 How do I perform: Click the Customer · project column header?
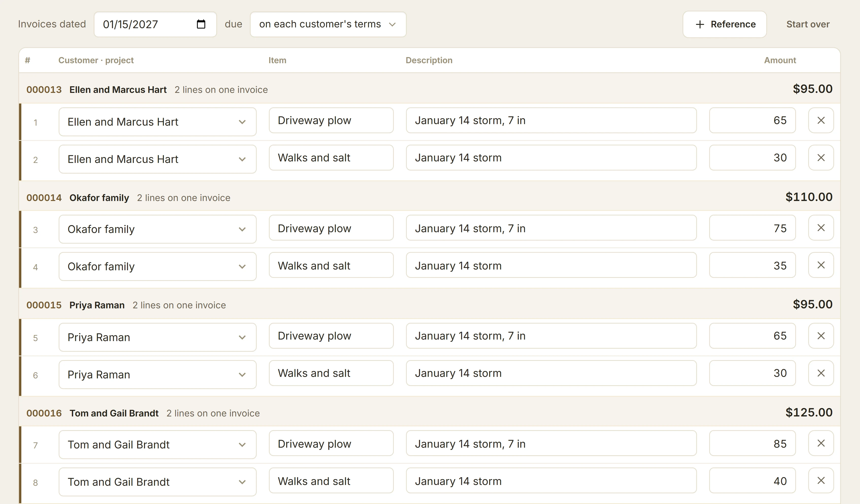click(96, 60)
